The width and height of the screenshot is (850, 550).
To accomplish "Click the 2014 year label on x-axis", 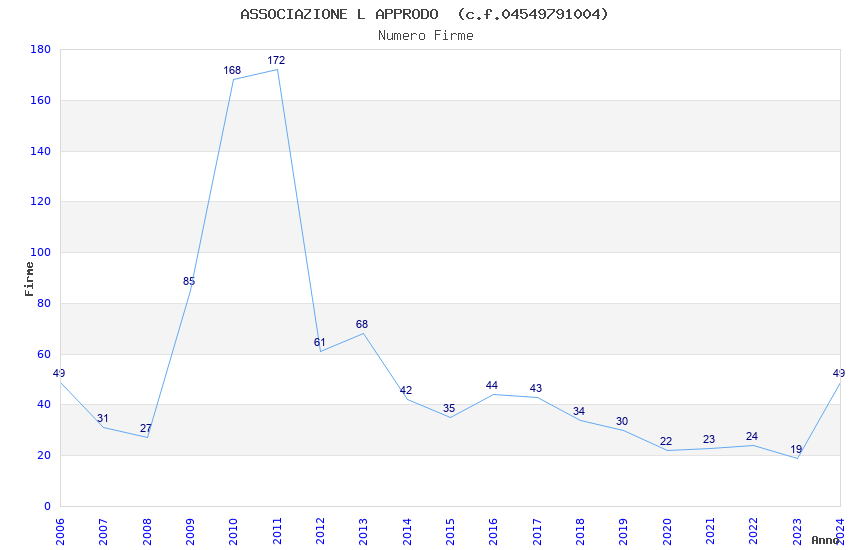I will coord(407,531).
